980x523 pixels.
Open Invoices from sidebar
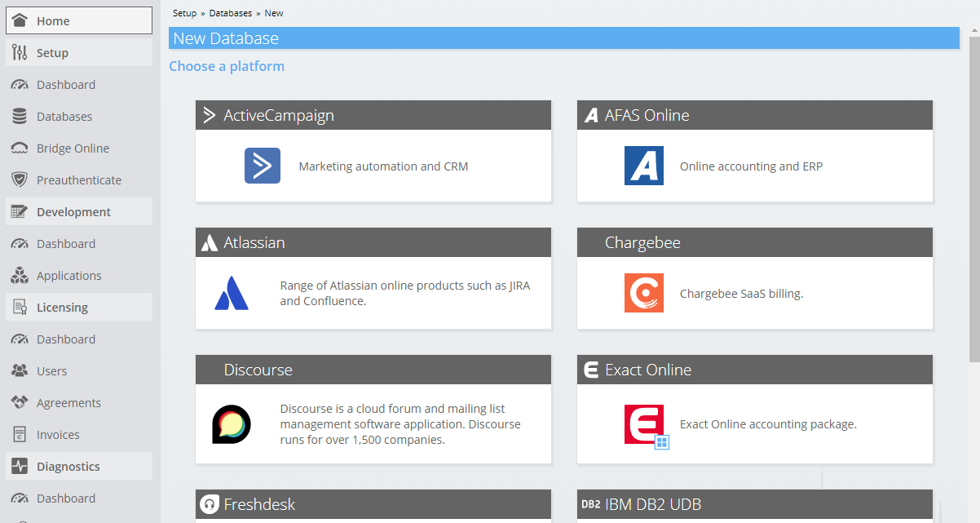tap(79, 435)
